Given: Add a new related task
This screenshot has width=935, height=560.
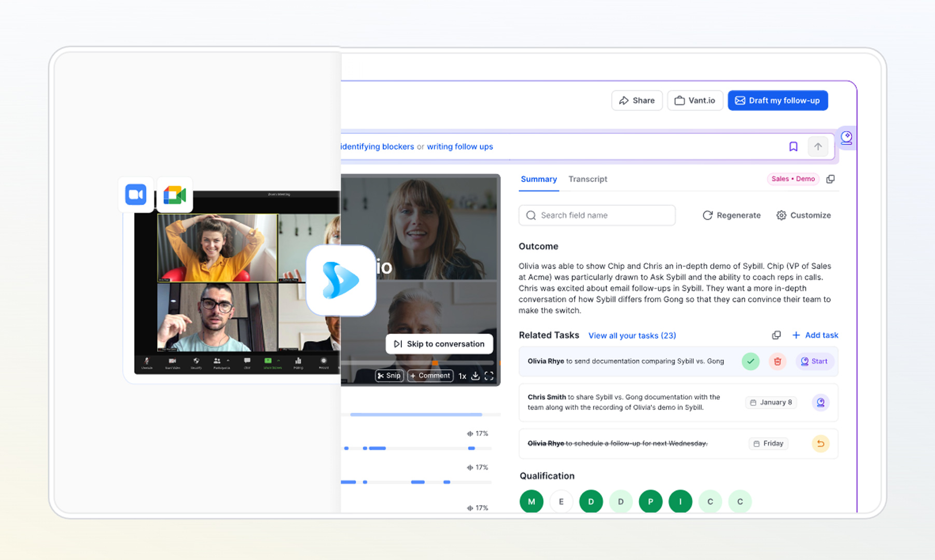Looking at the screenshot, I should point(815,335).
